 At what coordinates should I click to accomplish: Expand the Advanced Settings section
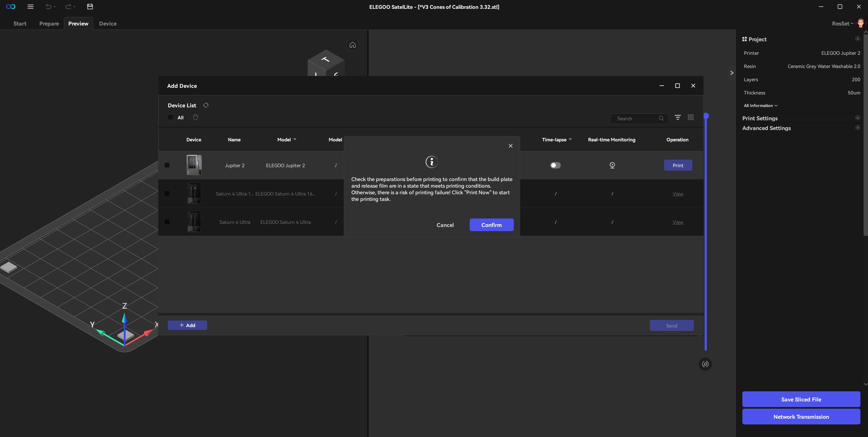pyautogui.click(x=858, y=128)
